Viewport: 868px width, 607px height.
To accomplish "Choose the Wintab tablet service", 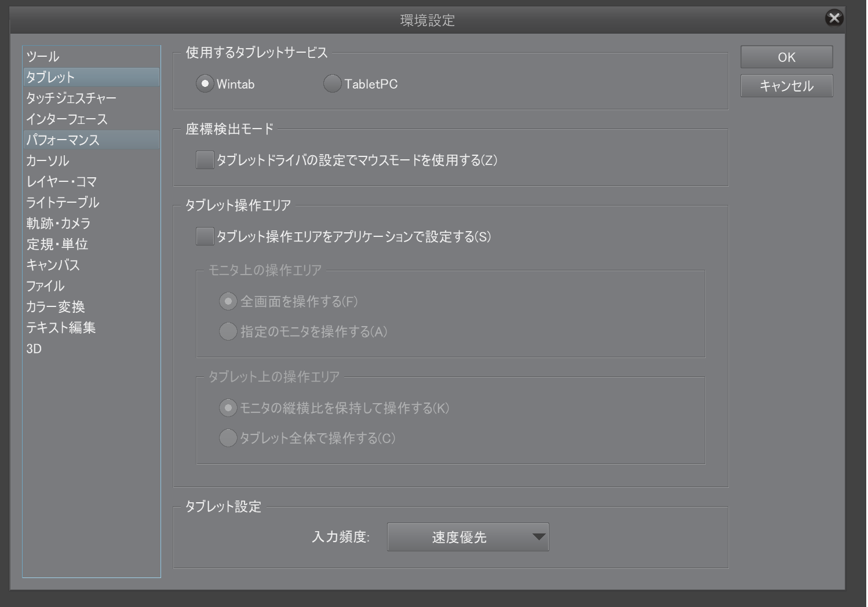I will tap(205, 84).
